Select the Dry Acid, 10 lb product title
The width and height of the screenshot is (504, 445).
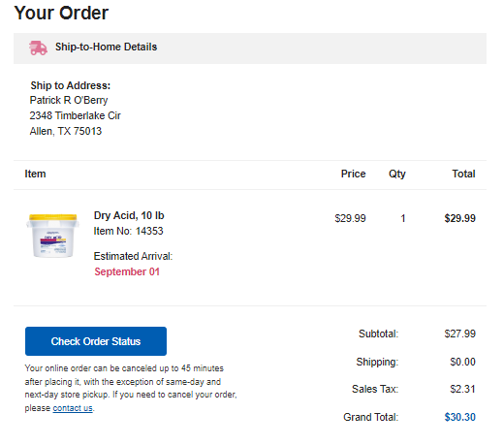[129, 215]
